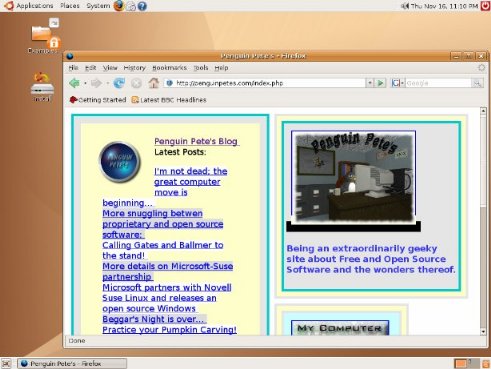Click the Trash icon in bottom panel
The height and width of the screenshot is (369, 491).
[486, 363]
